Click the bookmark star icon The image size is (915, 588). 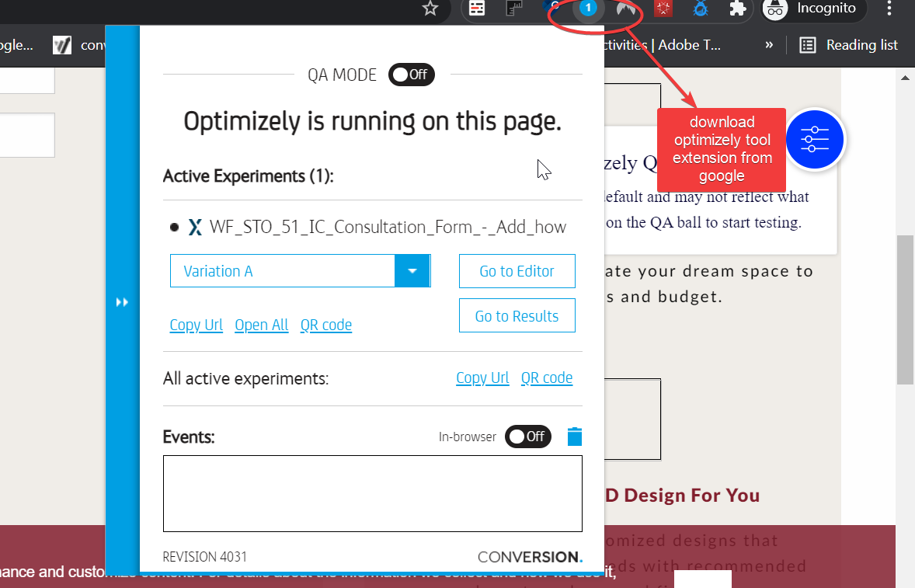tap(430, 9)
